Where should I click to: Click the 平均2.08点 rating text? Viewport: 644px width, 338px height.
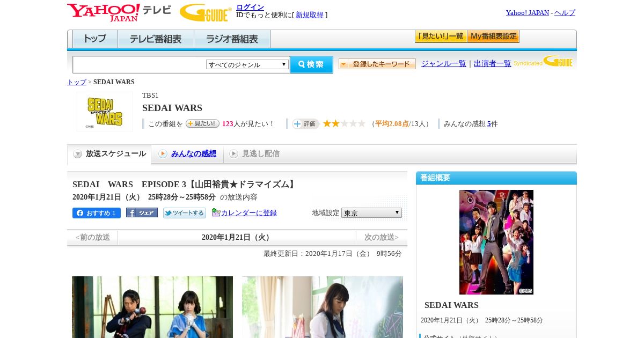392,124
